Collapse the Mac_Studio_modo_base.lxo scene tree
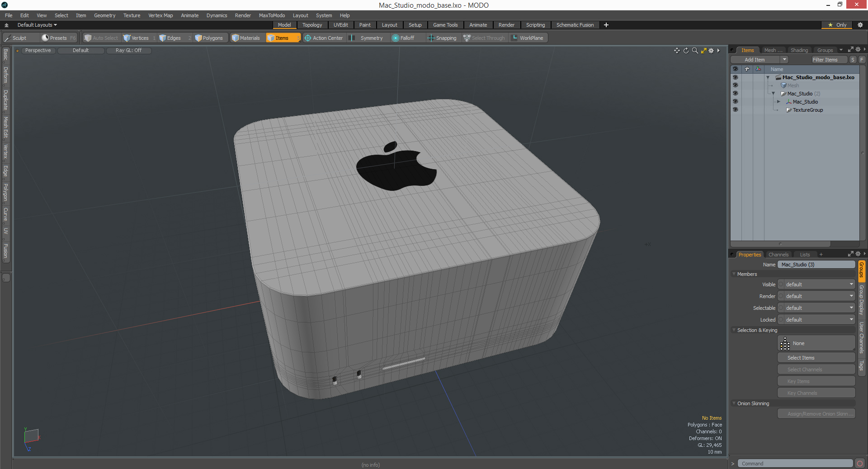 [768, 77]
